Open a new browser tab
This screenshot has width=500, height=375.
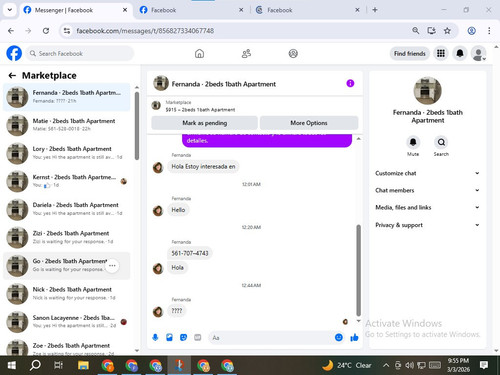(x=375, y=10)
